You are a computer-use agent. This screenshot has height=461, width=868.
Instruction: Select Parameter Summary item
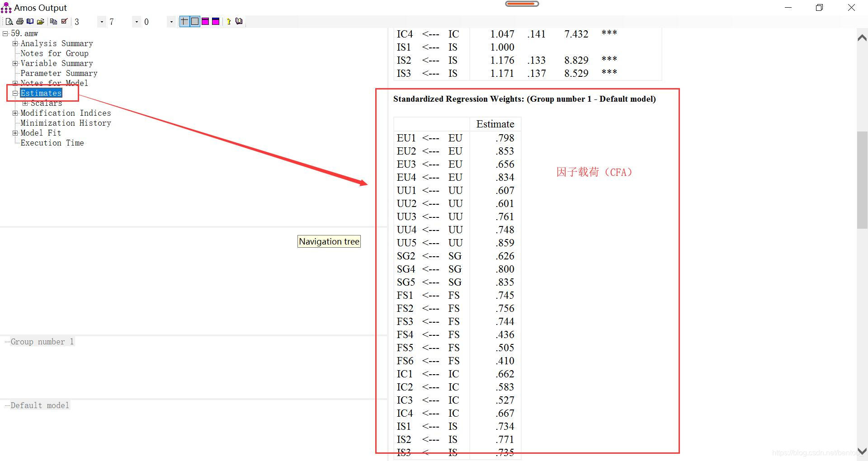59,73
